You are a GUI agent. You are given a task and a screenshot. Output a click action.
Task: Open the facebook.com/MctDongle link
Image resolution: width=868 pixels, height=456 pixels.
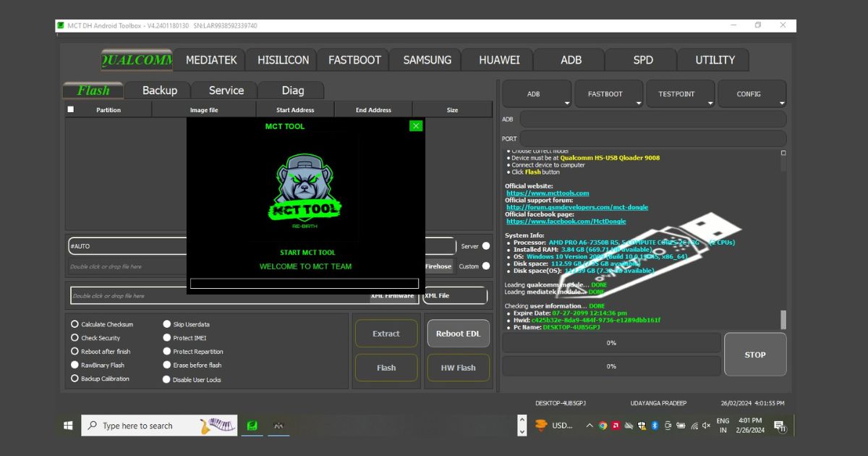pos(566,221)
